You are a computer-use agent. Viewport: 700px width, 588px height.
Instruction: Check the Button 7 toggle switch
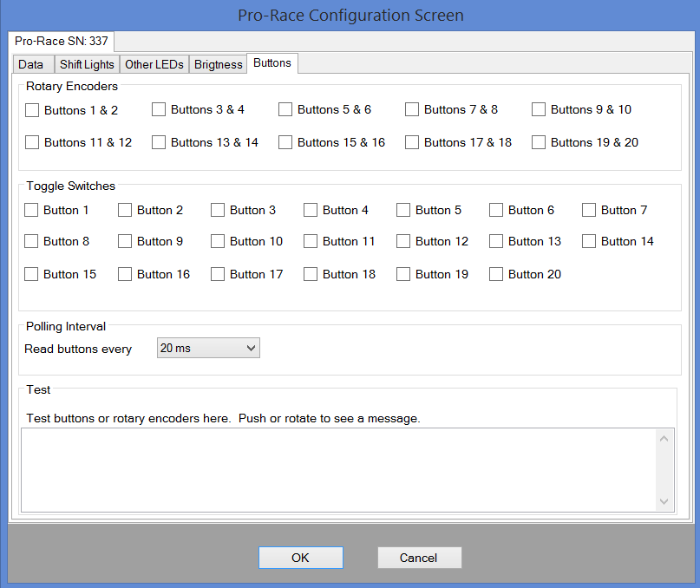tap(589, 210)
